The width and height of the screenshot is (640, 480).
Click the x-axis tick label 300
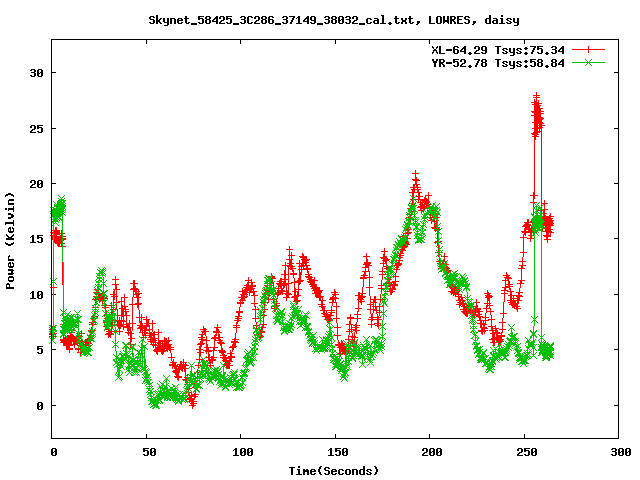(x=621, y=452)
